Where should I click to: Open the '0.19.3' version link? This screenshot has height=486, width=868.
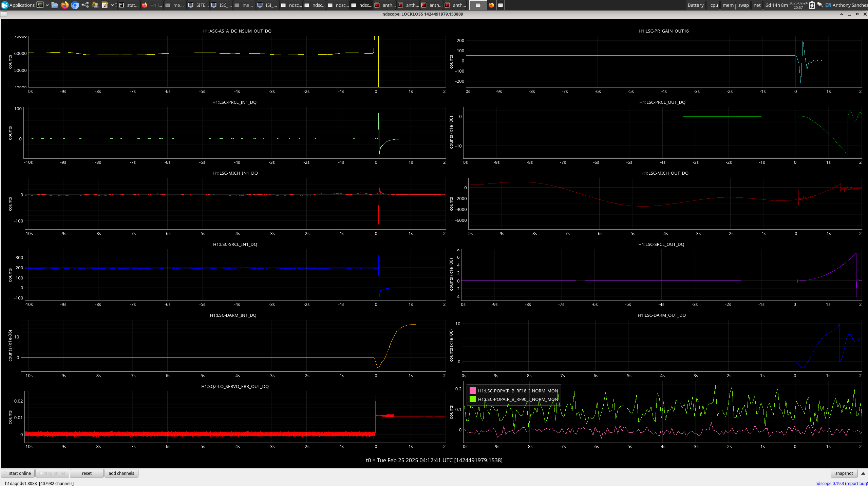click(x=838, y=483)
